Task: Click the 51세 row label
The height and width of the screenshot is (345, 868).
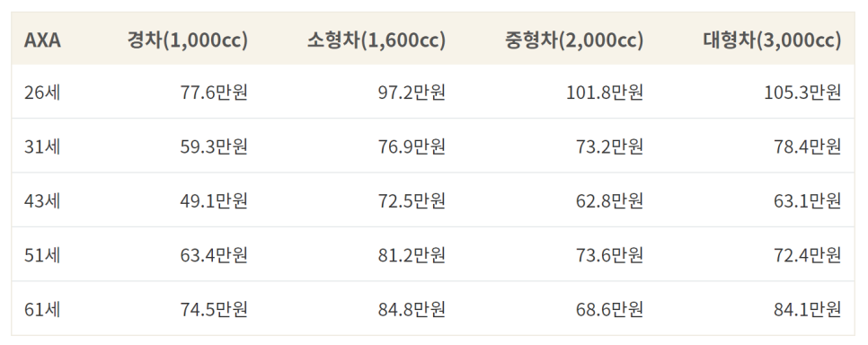Action: click(x=42, y=255)
